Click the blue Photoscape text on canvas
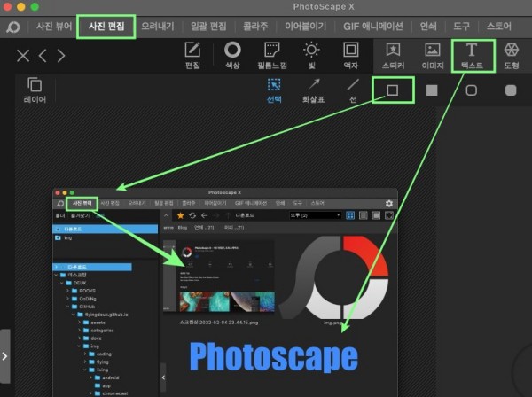The image size is (532, 397). [274, 356]
